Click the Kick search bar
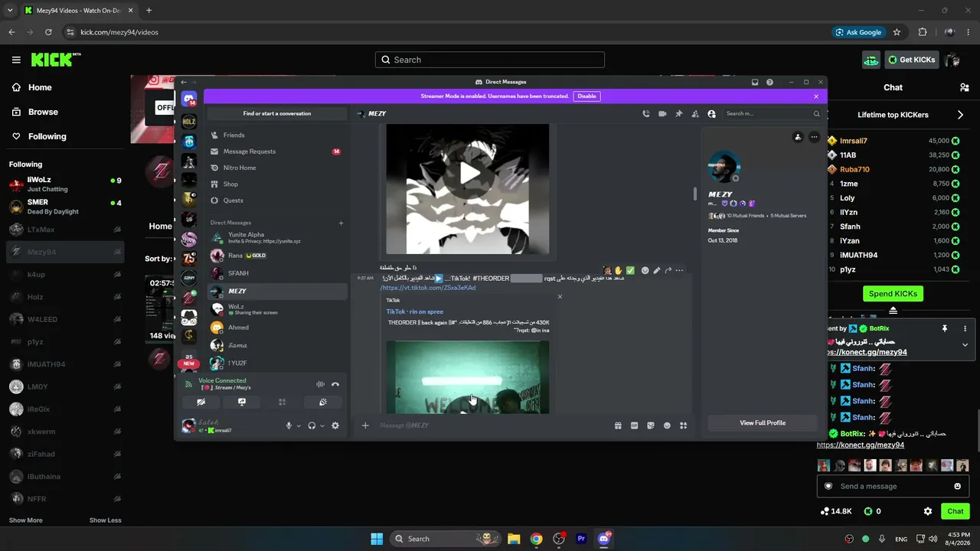The width and height of the screenshot is (980, 551). [x=490, y=60]
